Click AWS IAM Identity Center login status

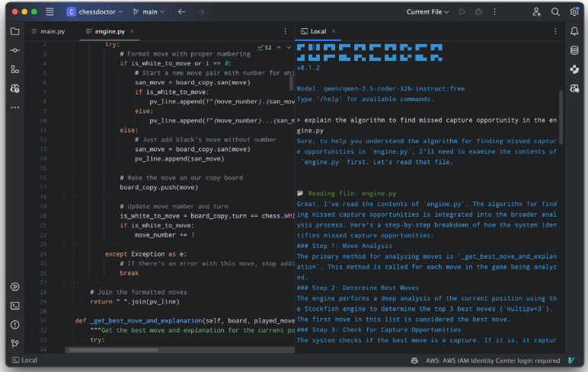pyautogui.click(x=492, y=361)
